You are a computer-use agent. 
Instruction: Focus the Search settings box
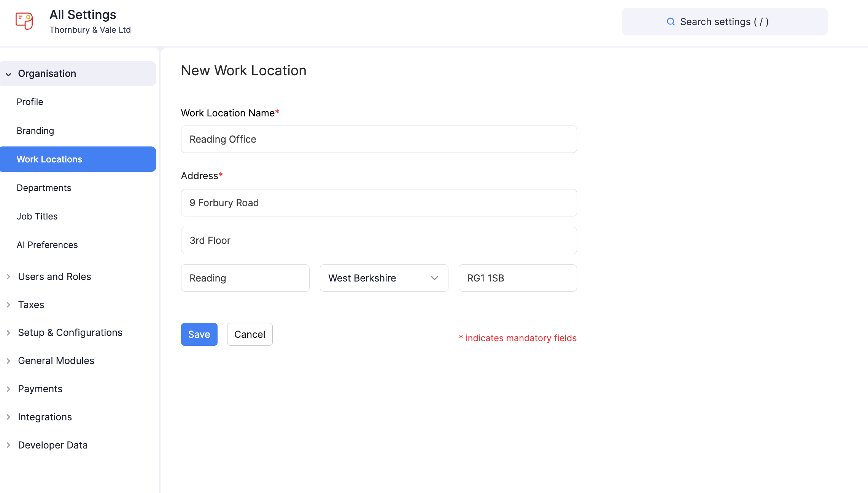(x=725, y=22)
